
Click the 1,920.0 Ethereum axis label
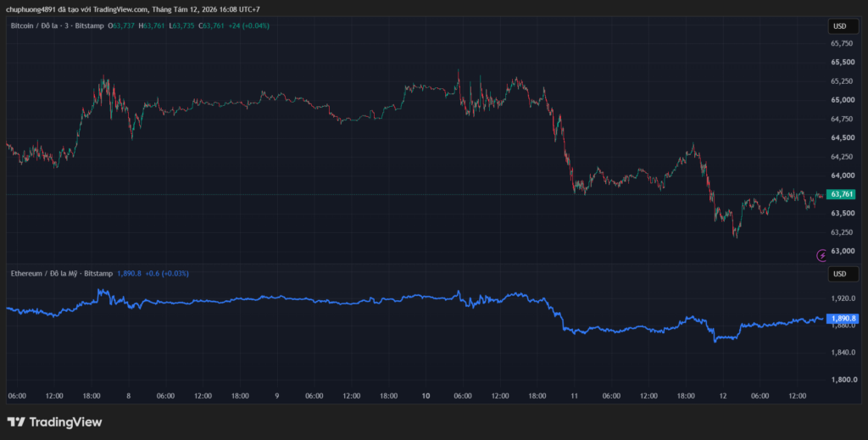tap(843, 298)
